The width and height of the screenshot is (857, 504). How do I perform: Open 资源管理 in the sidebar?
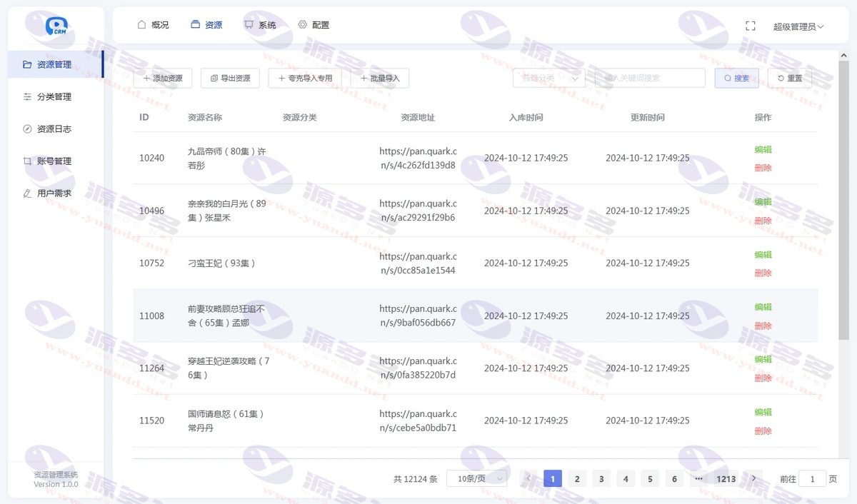pyautogui.click(x=56, y=64)
